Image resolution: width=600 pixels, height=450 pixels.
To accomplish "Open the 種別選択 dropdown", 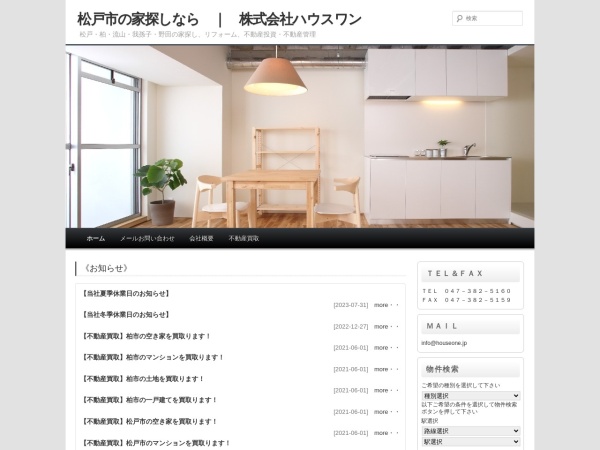I will (x=471, y=396).
